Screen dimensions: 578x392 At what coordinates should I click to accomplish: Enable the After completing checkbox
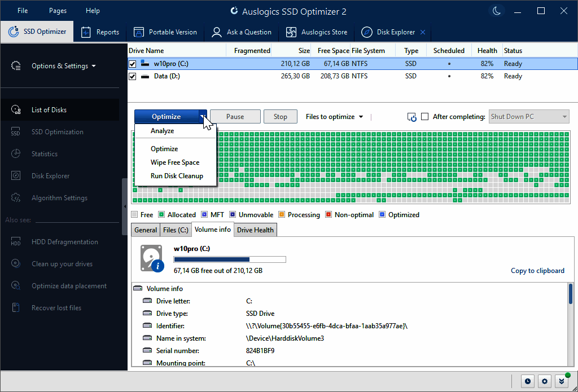(x=425, y=117)
